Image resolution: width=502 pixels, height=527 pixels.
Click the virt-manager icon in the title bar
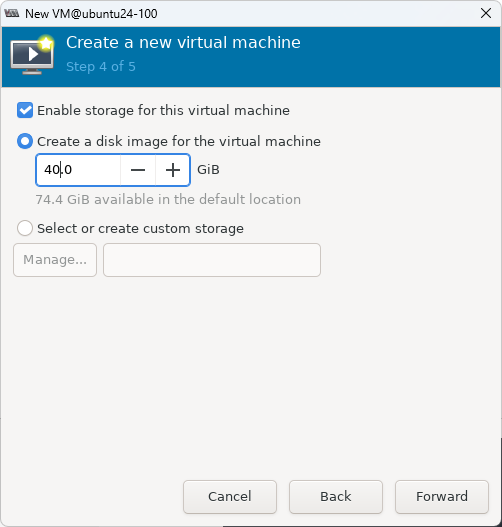click(12, 13)
